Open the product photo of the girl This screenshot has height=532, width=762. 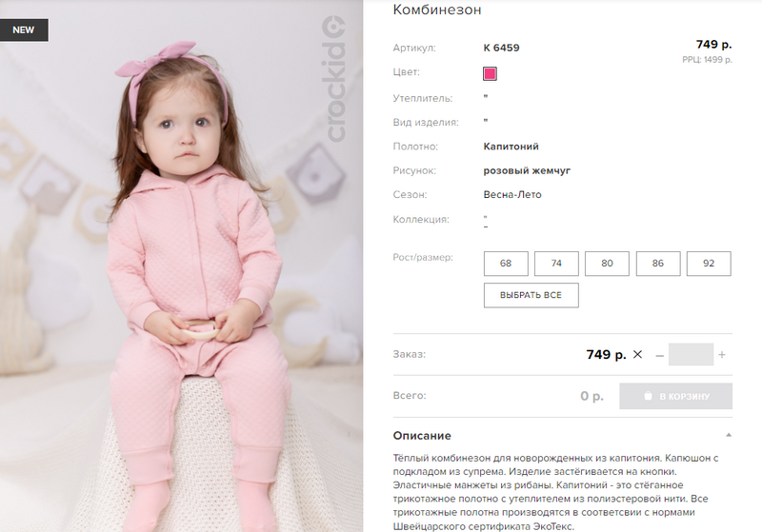tap(181, 266)
